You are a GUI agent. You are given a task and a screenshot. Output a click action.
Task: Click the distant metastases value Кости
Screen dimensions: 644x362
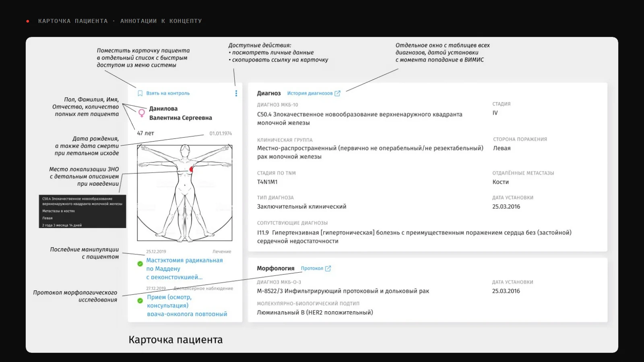point(500,182)
